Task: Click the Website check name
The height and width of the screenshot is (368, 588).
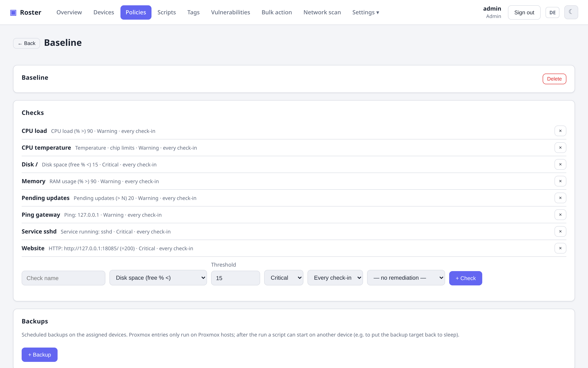Action: coord(33,248)
